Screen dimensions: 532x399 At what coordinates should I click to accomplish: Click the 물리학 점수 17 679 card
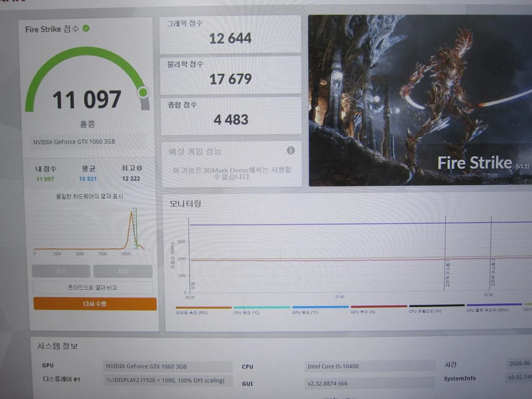point(230,76)
